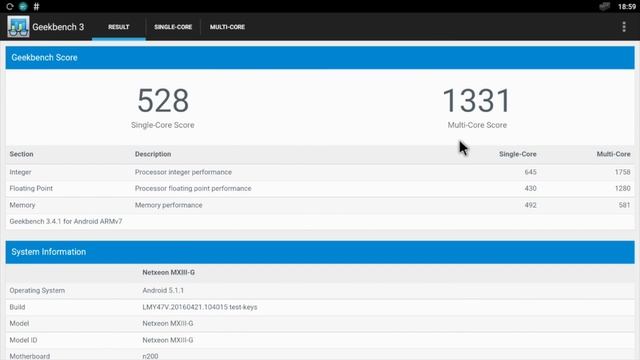The image size is (640, 360).
Task: Click the 18:59 clock in status bar
Action: point(627,7)
